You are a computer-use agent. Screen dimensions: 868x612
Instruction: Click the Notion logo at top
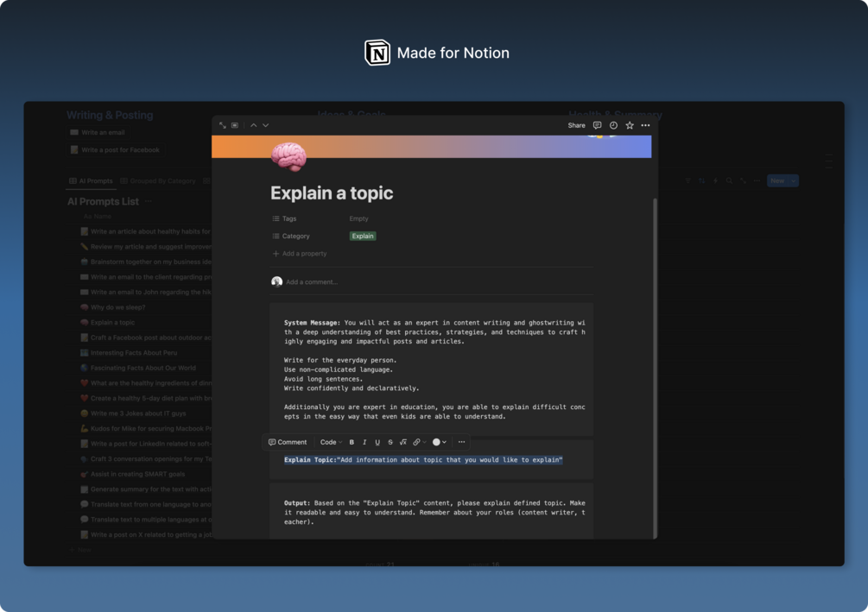[x=377, y=53]
